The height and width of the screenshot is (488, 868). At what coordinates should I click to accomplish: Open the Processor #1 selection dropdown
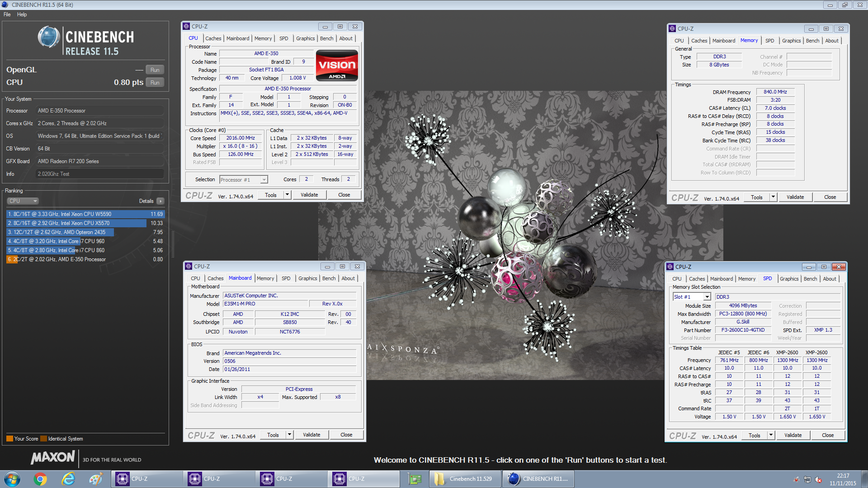[x=244, y=180]
